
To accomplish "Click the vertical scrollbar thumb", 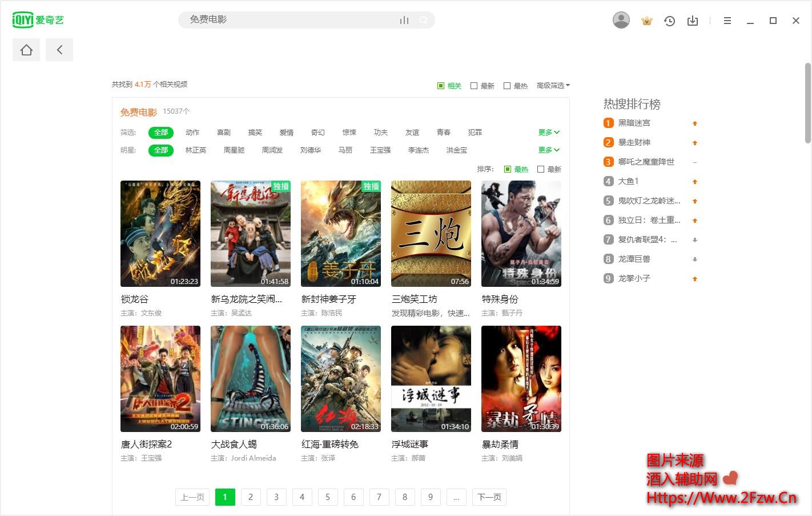I will click(808, 103).
